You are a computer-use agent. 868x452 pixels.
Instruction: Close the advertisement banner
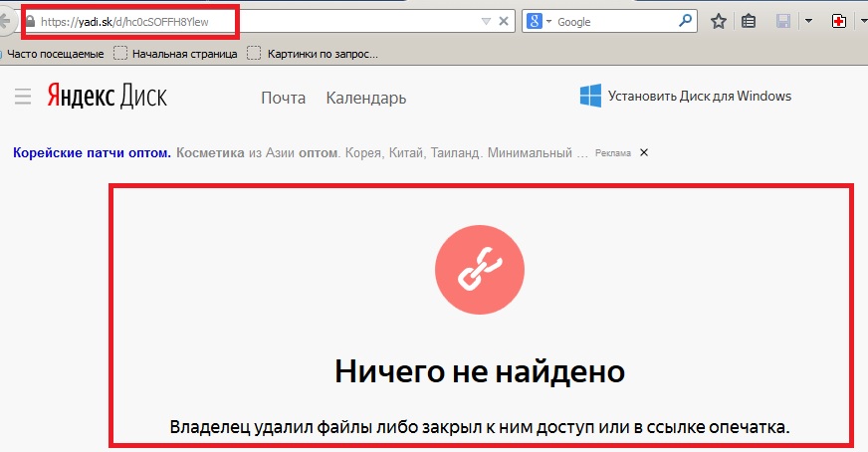point(644,152)
